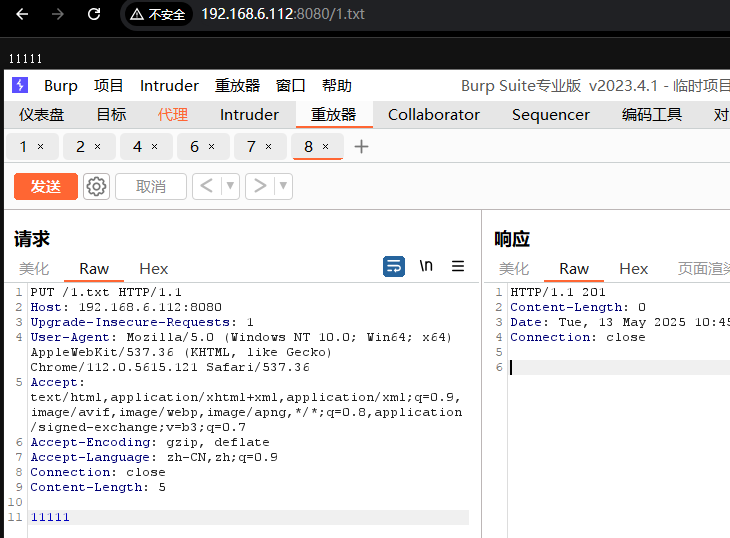Expand the previous-request history dropdown arrow
Image resolution: width=730 pixels, height=538 pixels.
point(230,186)
